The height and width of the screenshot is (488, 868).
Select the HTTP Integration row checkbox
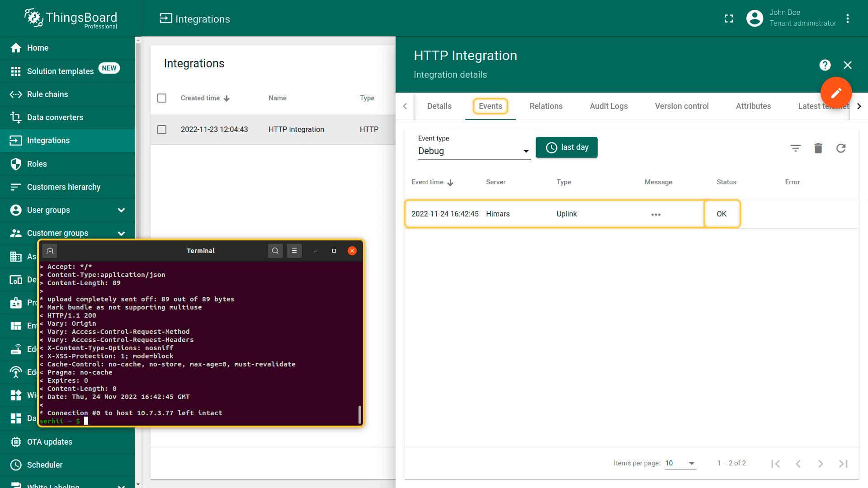162,130
